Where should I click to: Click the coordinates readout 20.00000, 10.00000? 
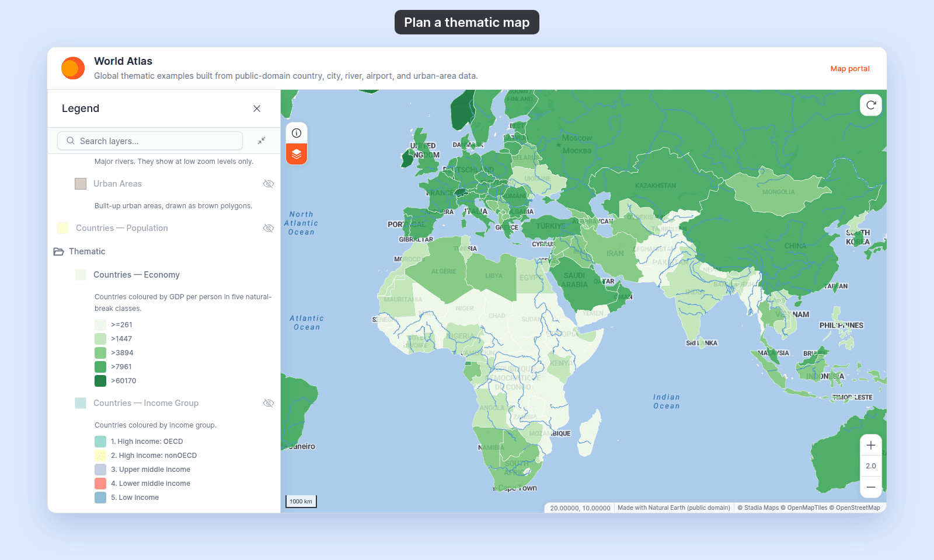click(x=580, y=508)
